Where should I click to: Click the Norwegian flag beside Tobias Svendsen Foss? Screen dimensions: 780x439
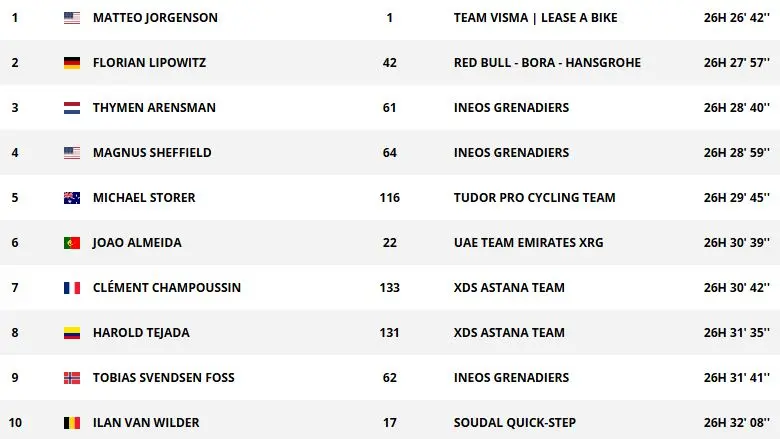(x=72, y=378)
